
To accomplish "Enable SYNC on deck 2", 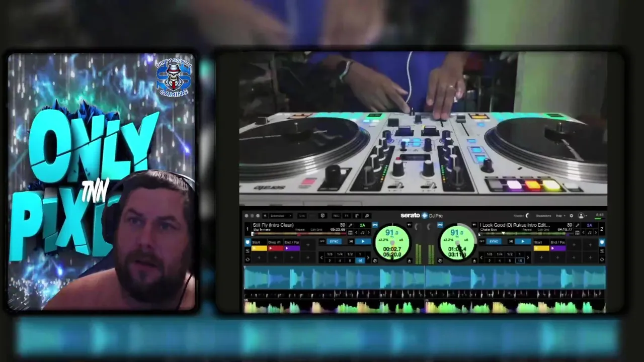I will (x=494, y=241).
